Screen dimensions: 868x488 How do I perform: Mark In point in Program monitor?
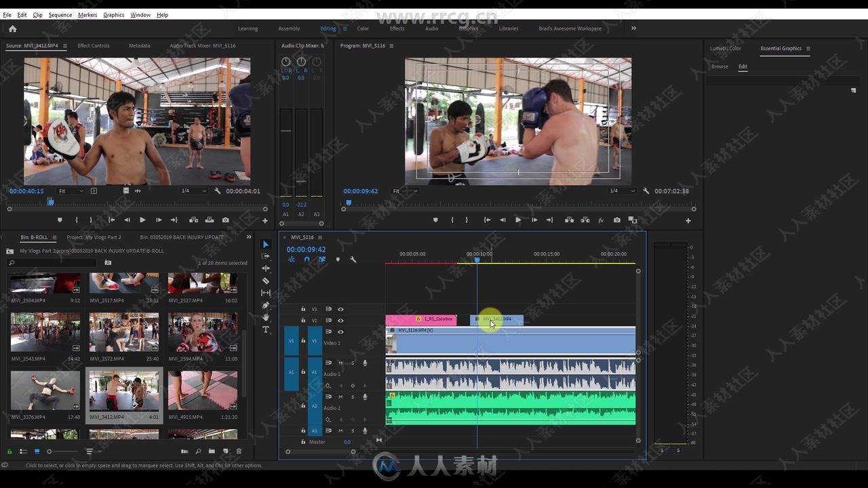(452, 220)
